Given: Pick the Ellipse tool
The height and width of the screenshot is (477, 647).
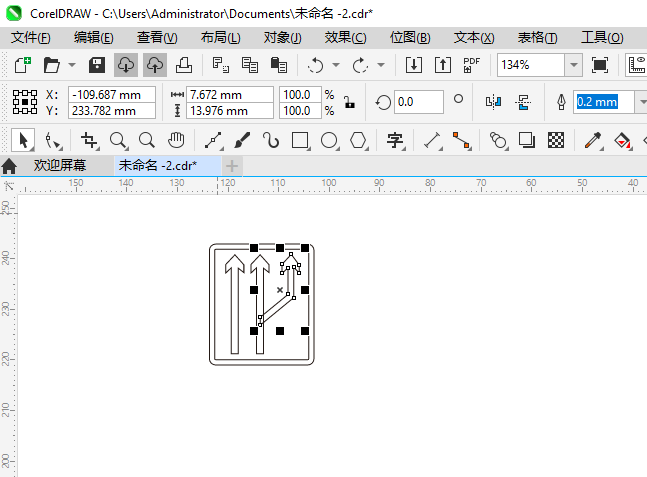Looking at the screenshot, I should (x=328, y=140).
